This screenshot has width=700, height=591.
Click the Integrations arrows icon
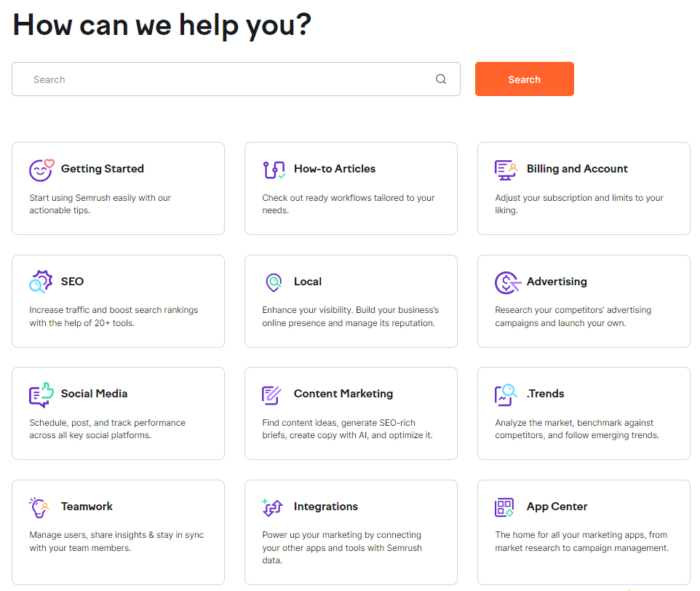(x=272, y=507)
